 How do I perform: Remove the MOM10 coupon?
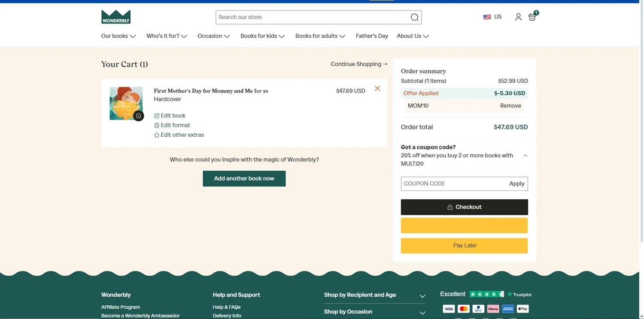click(510, 106)
